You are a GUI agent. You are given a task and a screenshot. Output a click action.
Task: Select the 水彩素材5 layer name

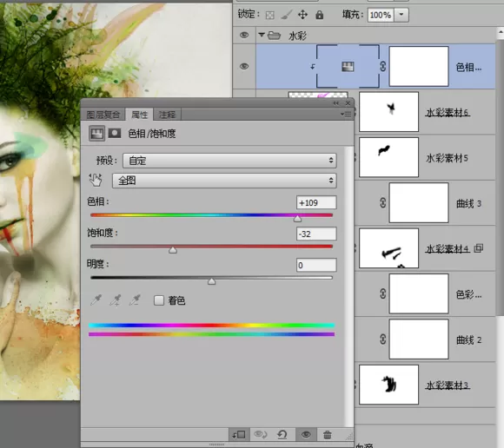click(447, 158)
